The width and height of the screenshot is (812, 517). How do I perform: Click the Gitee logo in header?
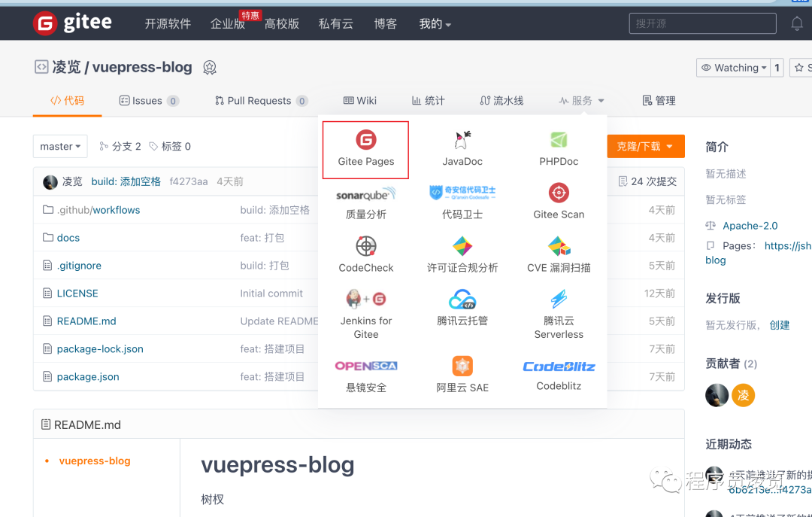pos(72,23)
